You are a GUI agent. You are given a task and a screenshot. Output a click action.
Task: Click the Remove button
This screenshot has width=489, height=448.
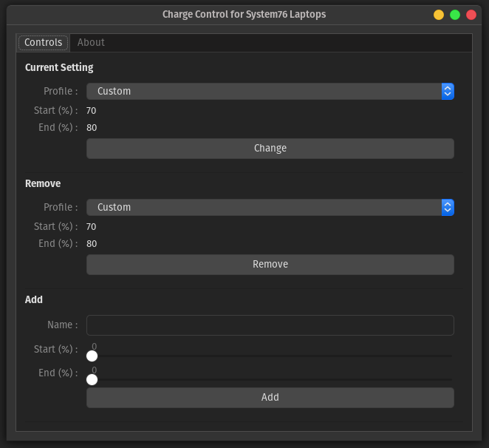(x=270, y=265)
